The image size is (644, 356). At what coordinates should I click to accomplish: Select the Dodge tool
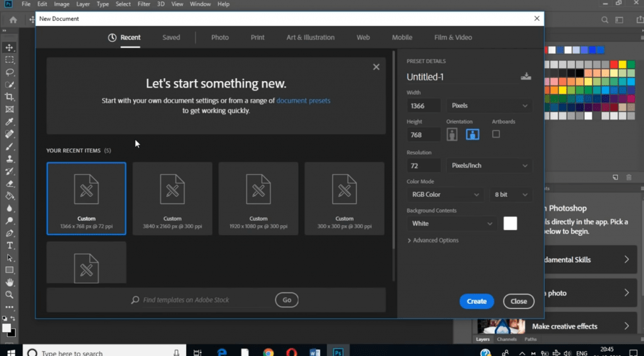tap(9, 221)
